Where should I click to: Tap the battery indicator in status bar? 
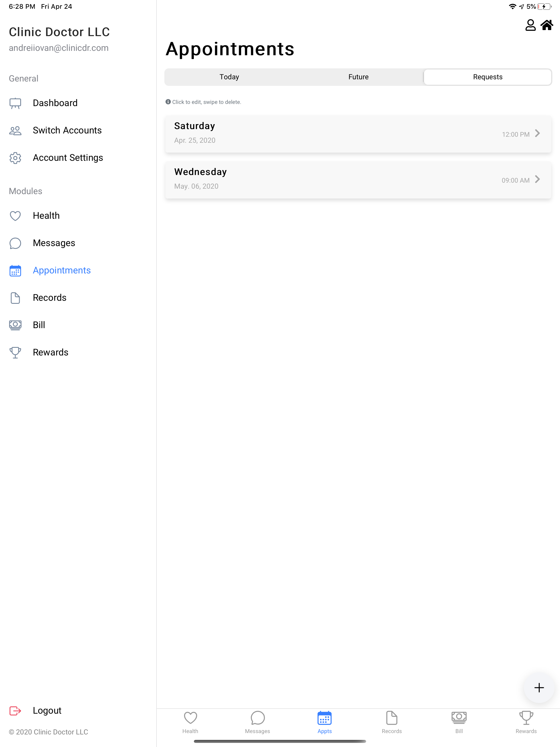click(544, 6)
